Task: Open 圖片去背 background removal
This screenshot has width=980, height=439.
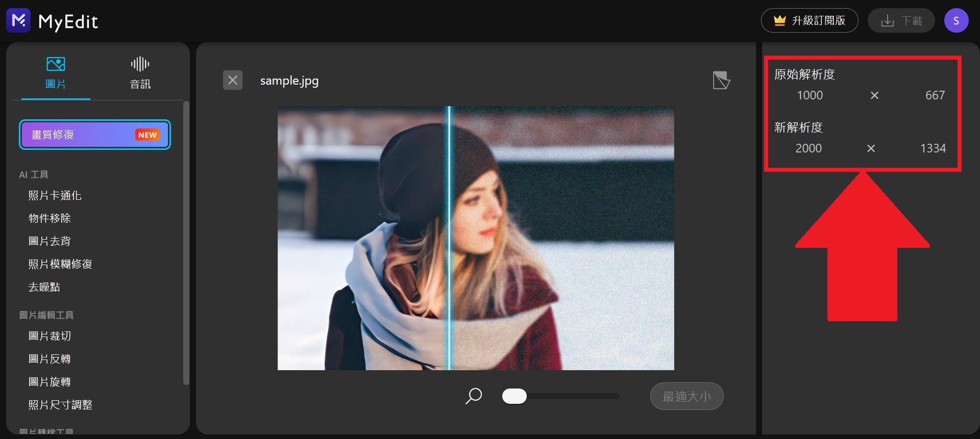Action: pyautogui.click(x=50, y=241)
